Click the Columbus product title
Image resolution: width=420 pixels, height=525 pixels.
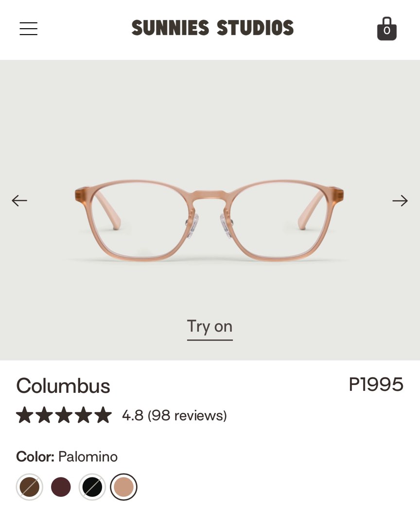[63, 386]
